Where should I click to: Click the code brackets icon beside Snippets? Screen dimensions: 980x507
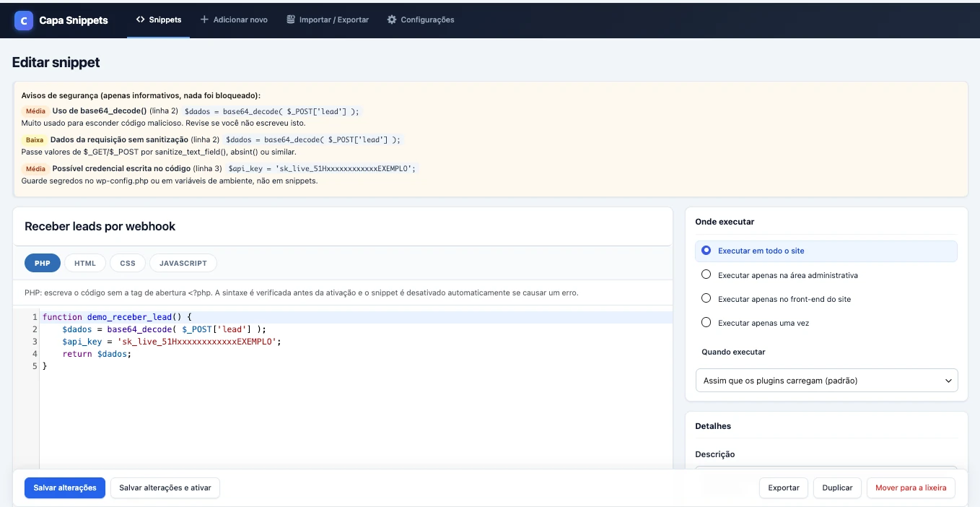point(141,19)
